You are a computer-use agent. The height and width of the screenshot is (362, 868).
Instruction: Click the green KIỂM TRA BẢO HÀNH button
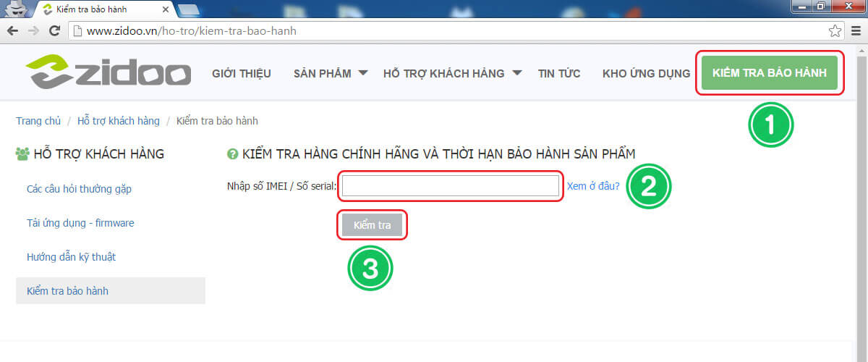tap(769, 73)
